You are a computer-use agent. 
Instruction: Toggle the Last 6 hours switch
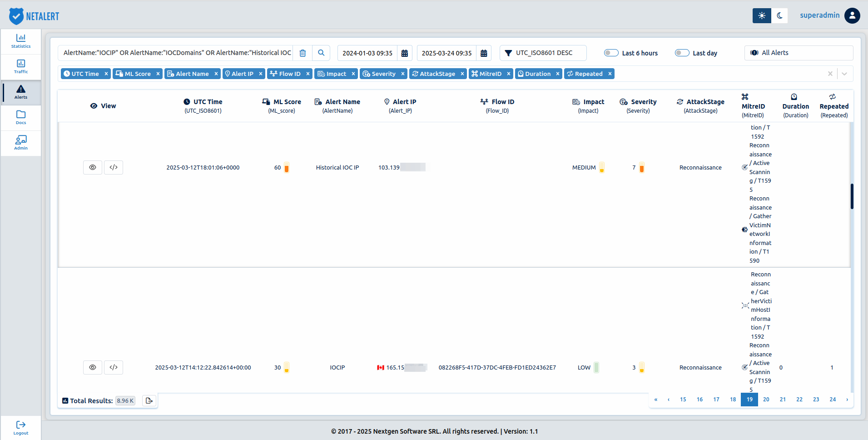pos(611,53)
